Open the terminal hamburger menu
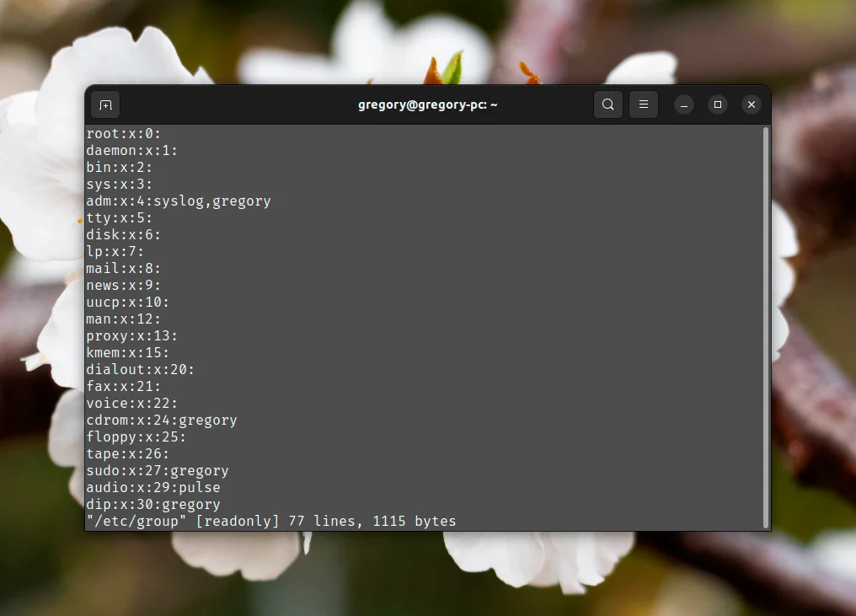Image resolution: width=856 pixels, height=616 pixels. coord(643,104)
